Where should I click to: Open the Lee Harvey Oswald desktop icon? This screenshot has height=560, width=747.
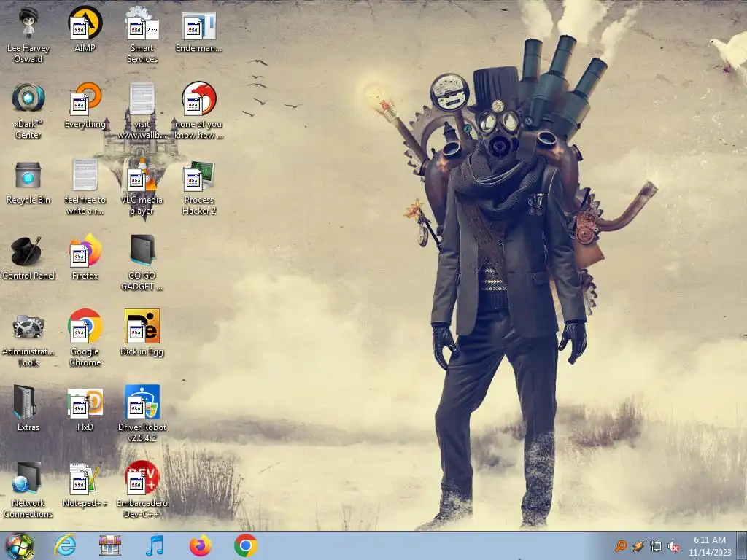point(28,34)
